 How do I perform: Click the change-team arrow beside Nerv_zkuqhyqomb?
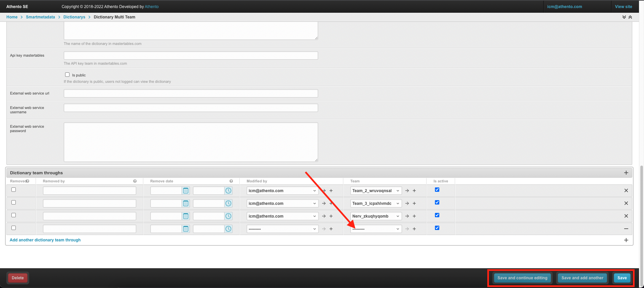point(407,216)
